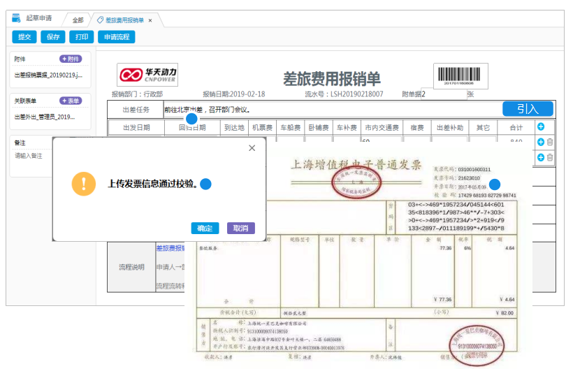
Task: Open the 出差报销票据_20190219 attachment file
Action: tap(48, 75)
